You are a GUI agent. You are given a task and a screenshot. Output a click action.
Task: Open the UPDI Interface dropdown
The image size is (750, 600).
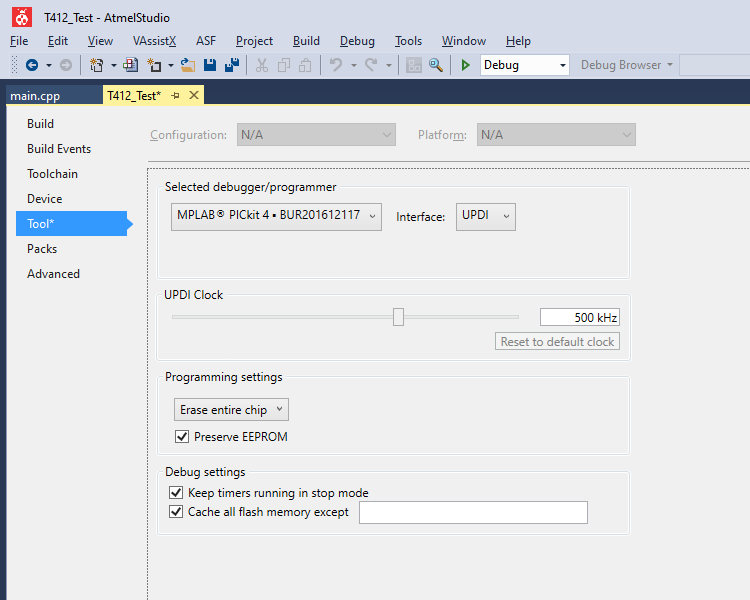click(485, 217)
